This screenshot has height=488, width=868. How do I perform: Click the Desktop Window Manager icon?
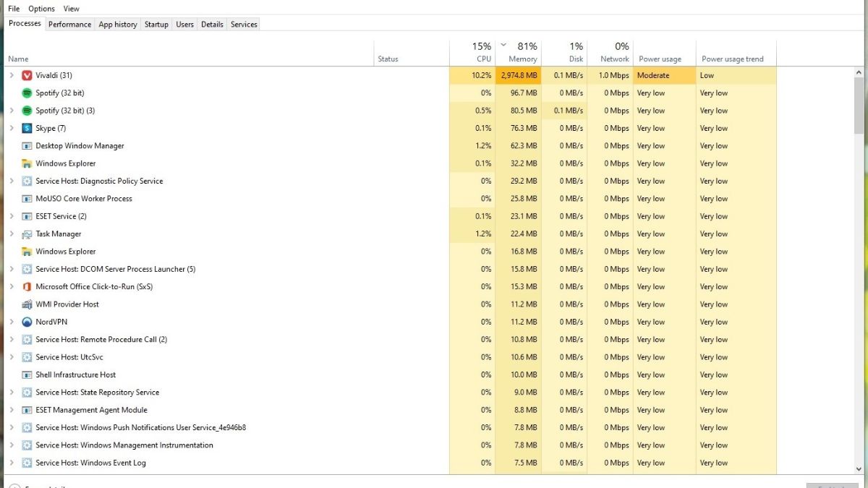pos(26,145)
